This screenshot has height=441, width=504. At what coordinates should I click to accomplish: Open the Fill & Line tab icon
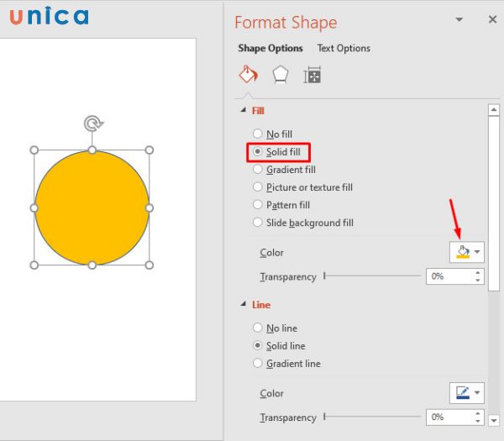tap(248, 75)
